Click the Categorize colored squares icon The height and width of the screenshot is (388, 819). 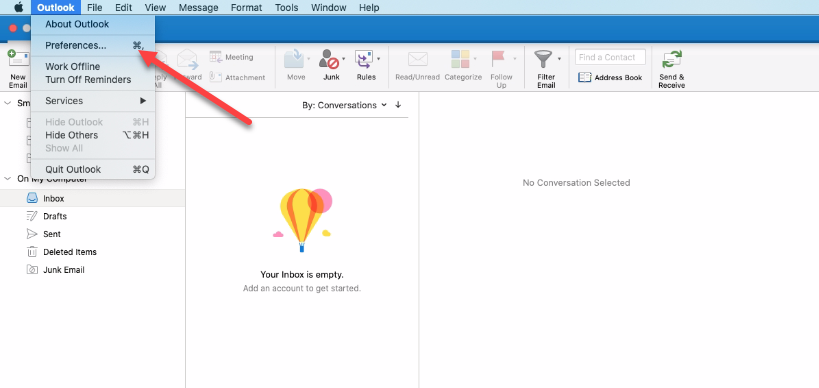point(460,59)
